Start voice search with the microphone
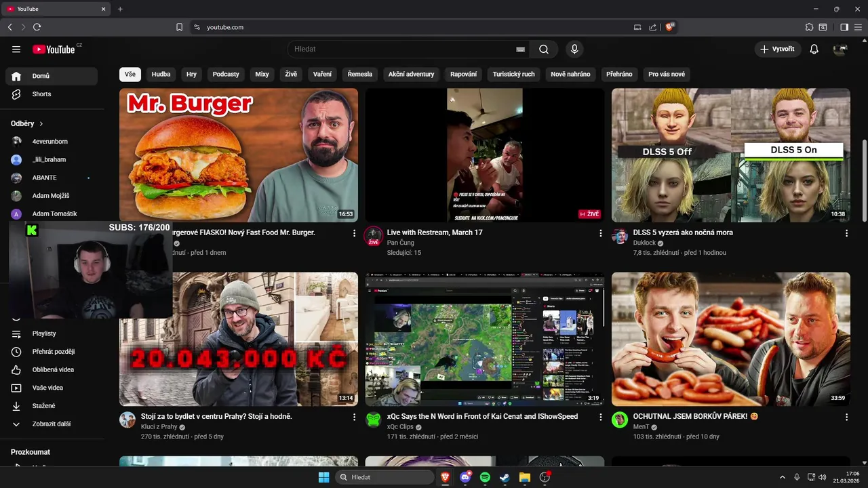Screen dimensions: 868x488 pos(574,49)
